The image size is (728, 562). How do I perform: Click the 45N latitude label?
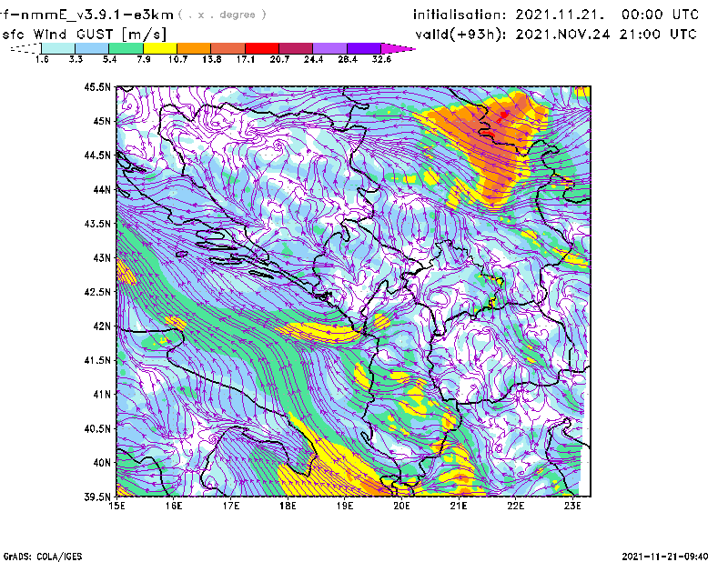coord(102,121)
